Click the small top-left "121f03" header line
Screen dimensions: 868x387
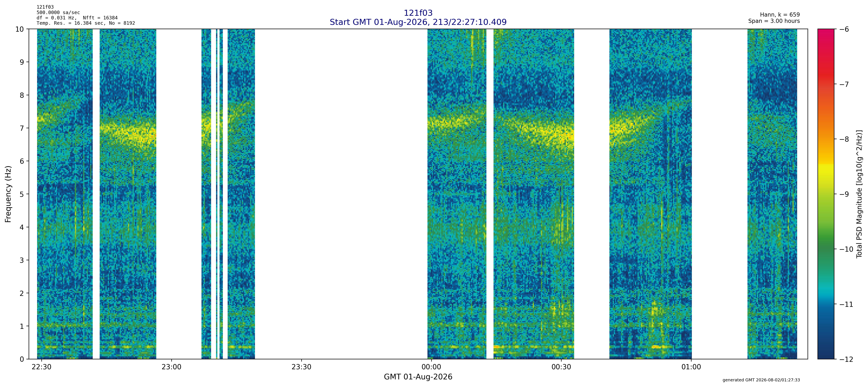(45, 7)
